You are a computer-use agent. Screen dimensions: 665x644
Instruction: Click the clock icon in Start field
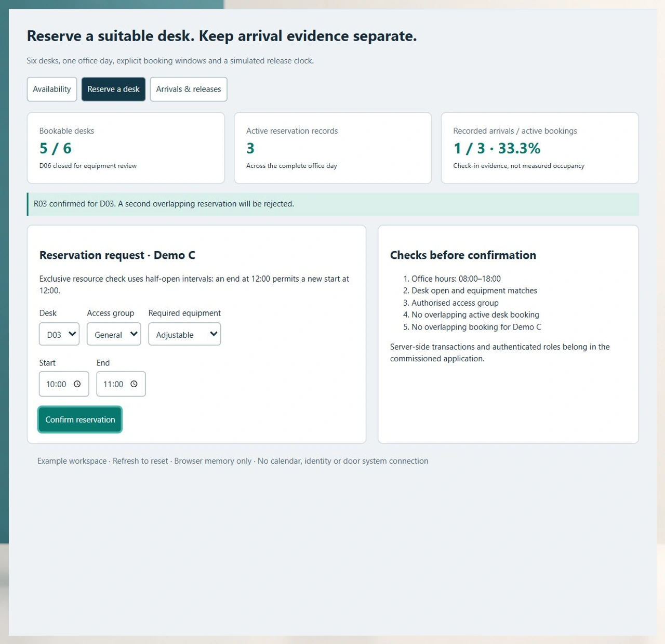pos(77,384)
